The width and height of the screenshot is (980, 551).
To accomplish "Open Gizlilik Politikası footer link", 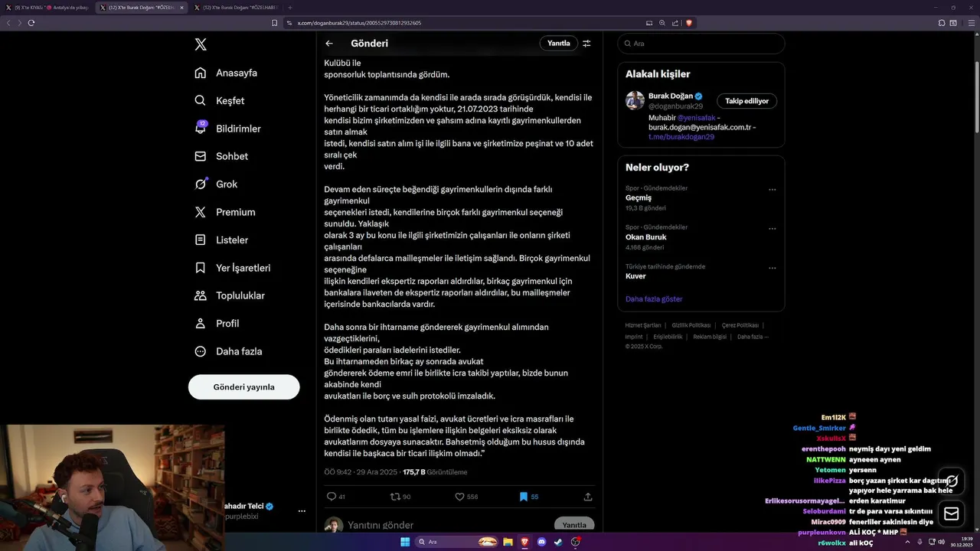I will (691, 325).
